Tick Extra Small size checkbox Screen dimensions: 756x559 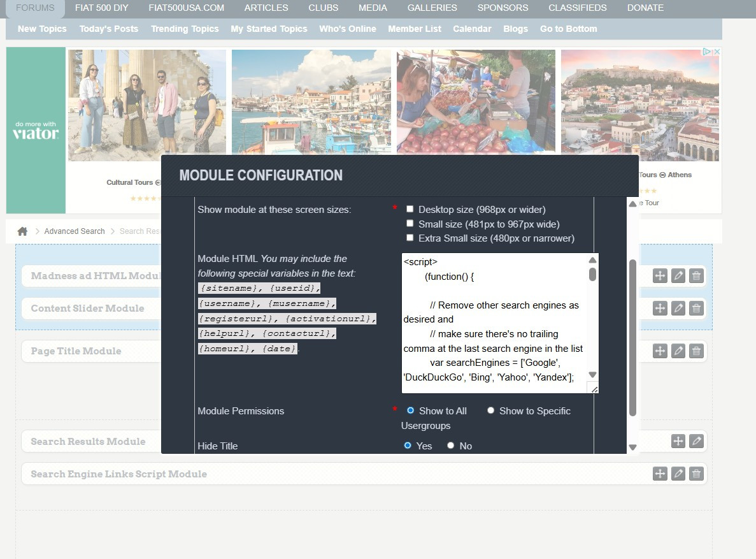pos(410,238)
